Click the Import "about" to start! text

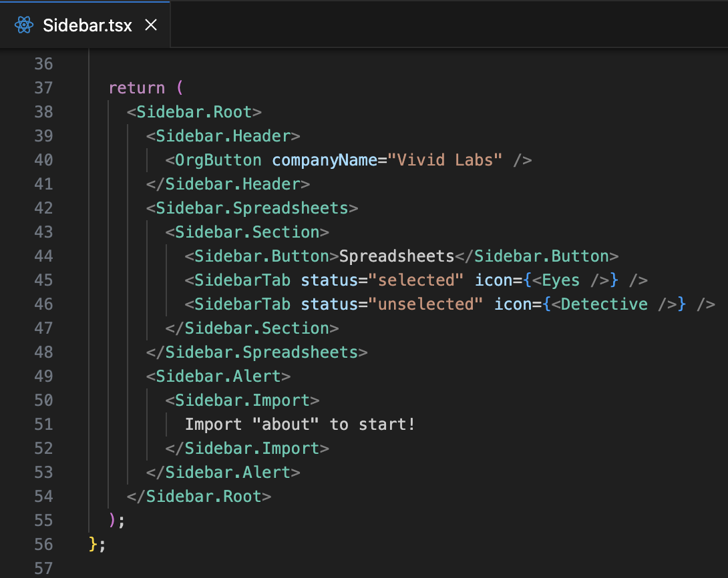300,424
